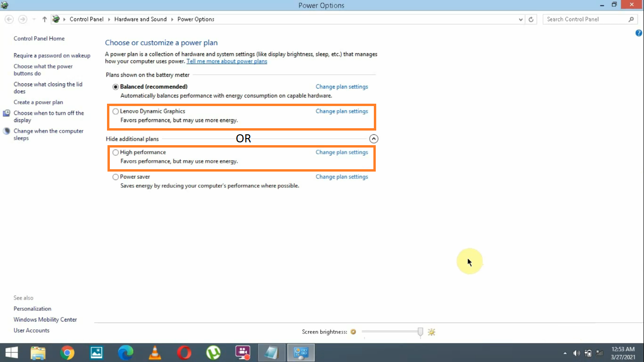Adjust the Screen brightness slider
The image size is (644, 362).
click(x=420, y=332)
